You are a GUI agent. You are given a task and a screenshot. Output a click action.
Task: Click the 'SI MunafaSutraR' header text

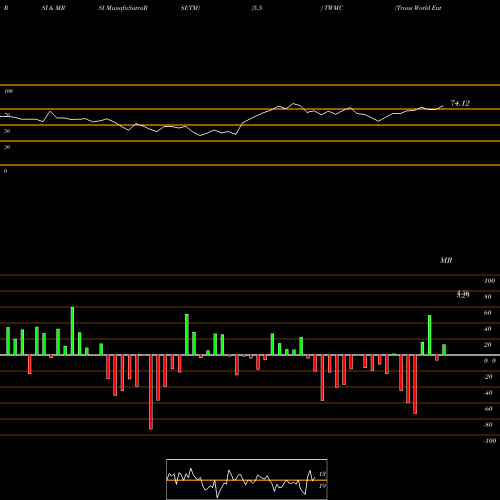[x=123, y=8]
